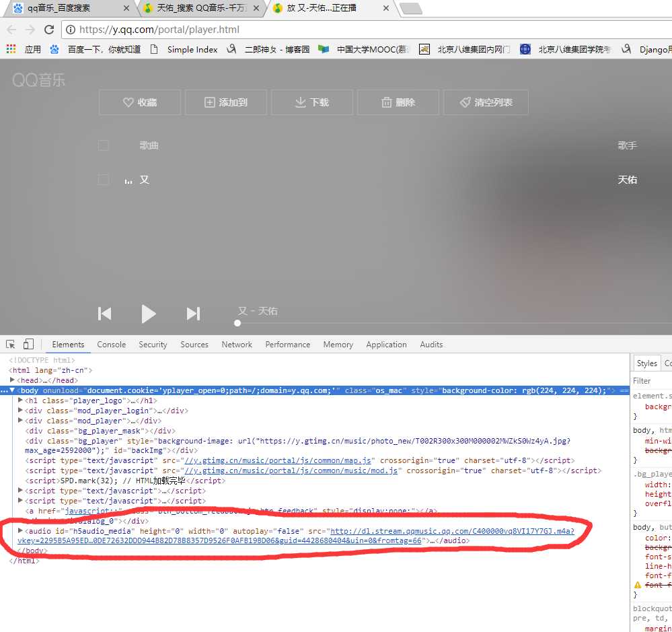
Task: Select the div bg_player_mask node
Action: [100, 431]
